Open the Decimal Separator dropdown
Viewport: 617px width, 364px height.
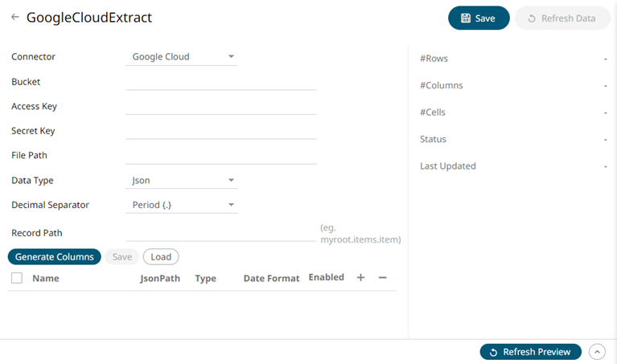[182, 205]
